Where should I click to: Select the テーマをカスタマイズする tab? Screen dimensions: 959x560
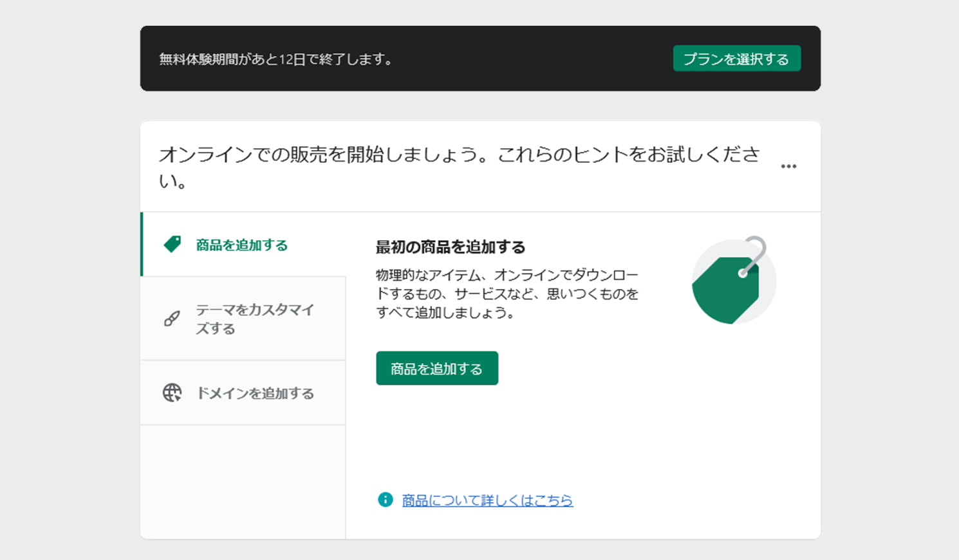point(243,319)
